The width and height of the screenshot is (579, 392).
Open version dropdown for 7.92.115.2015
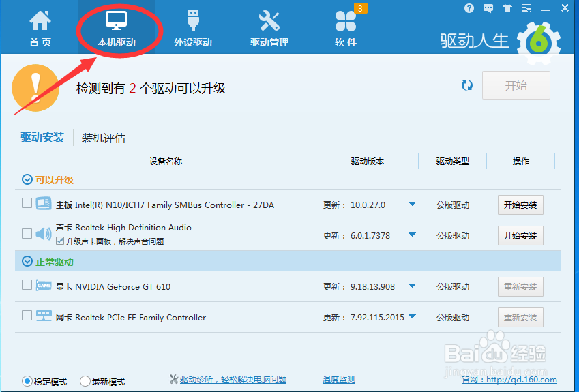tap(413, 317)
